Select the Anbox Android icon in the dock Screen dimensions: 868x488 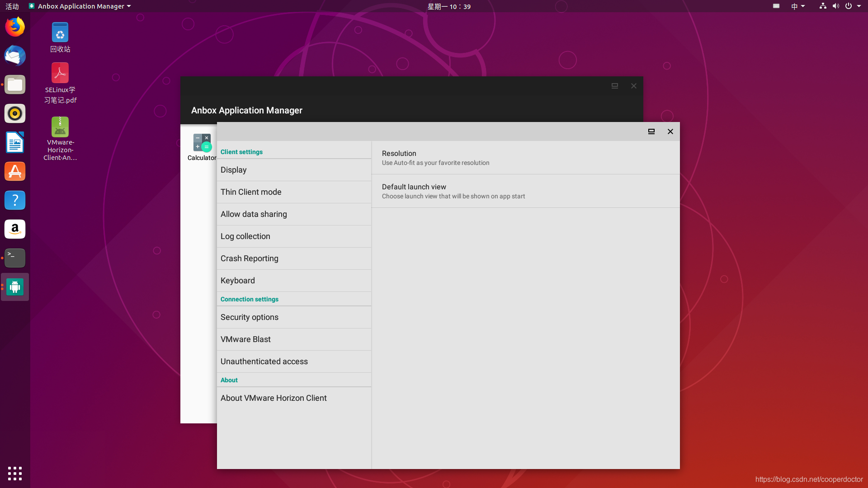[15, 287]
